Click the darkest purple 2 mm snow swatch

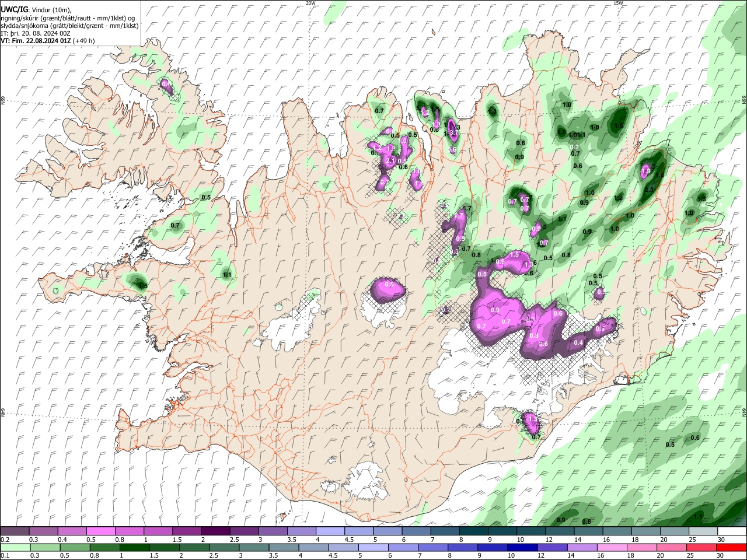tap(215, 531)
